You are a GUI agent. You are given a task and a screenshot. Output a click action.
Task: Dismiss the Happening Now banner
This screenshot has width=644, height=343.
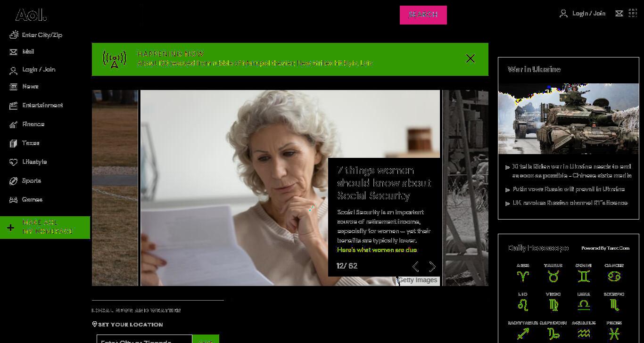[x=470, y=58]
